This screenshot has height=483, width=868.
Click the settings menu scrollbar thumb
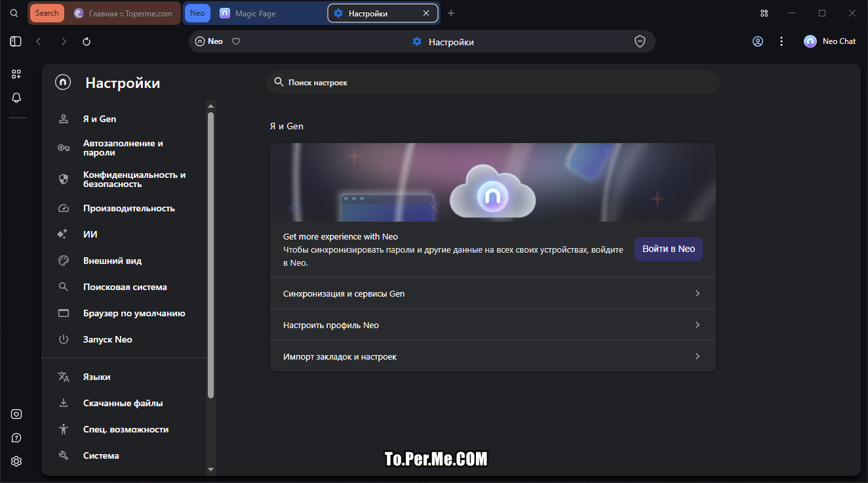coord(210,255)
